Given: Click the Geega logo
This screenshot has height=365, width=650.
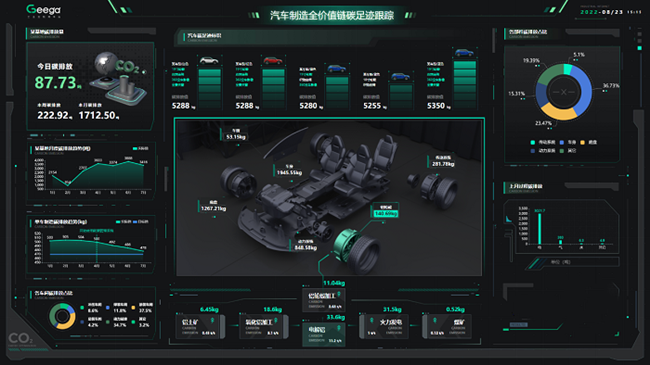Looking at the screenshot, I should [44, 10].
